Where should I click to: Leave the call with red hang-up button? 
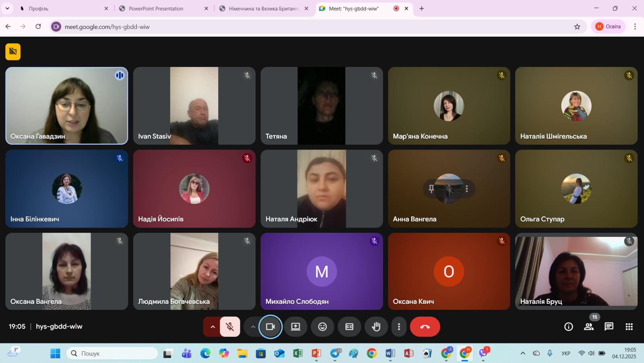pos(425,327)
